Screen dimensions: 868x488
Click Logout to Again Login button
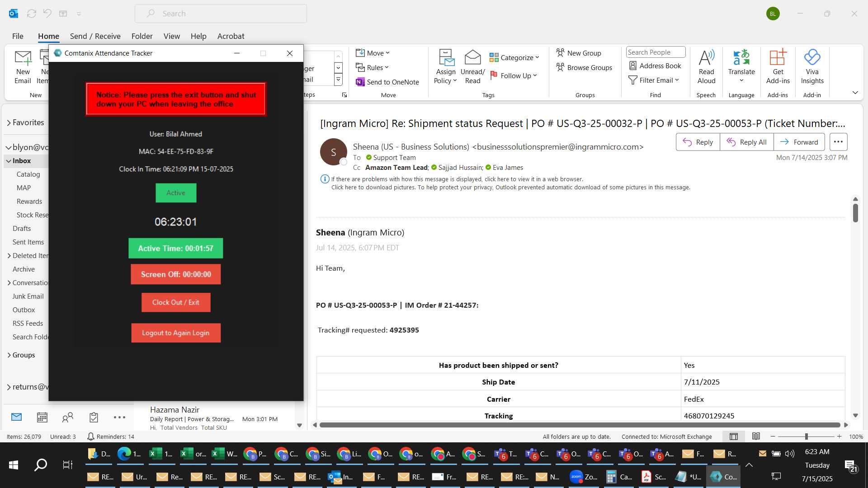pyautogui.click(x=176, y=333)
